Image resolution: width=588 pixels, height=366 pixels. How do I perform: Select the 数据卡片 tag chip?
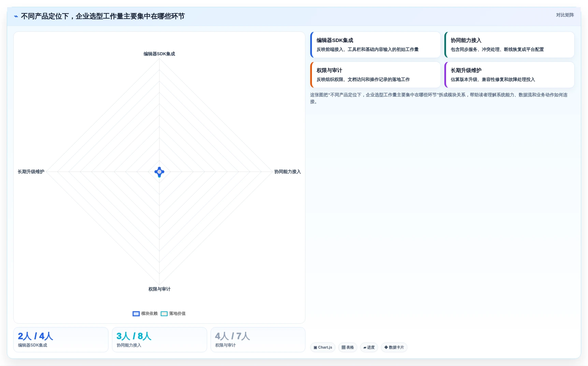(x=394, y=347)
